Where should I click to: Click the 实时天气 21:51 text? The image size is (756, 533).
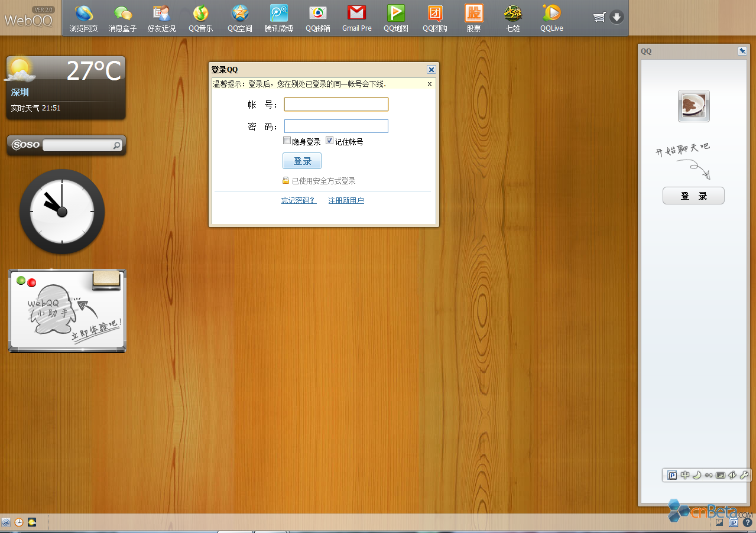coord(35,108)
